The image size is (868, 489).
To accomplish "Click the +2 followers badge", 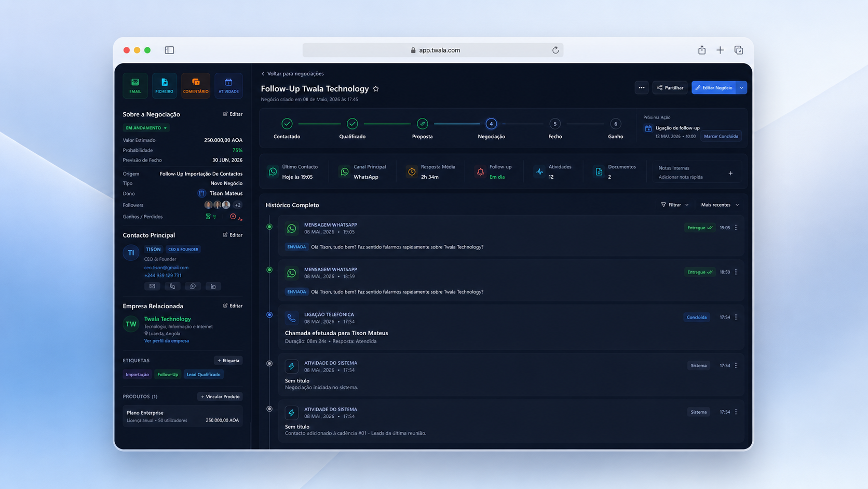I will pyautogui.click(x=238, y=205).
